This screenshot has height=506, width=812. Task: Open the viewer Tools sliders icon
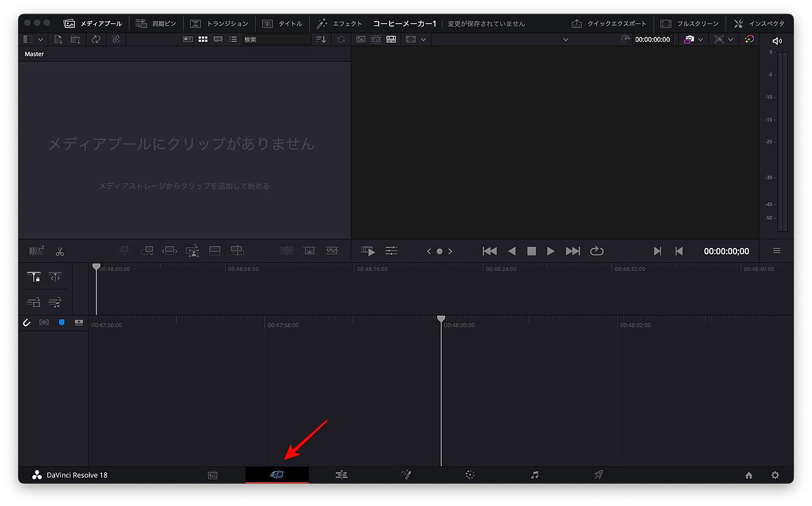pos(391,251)
